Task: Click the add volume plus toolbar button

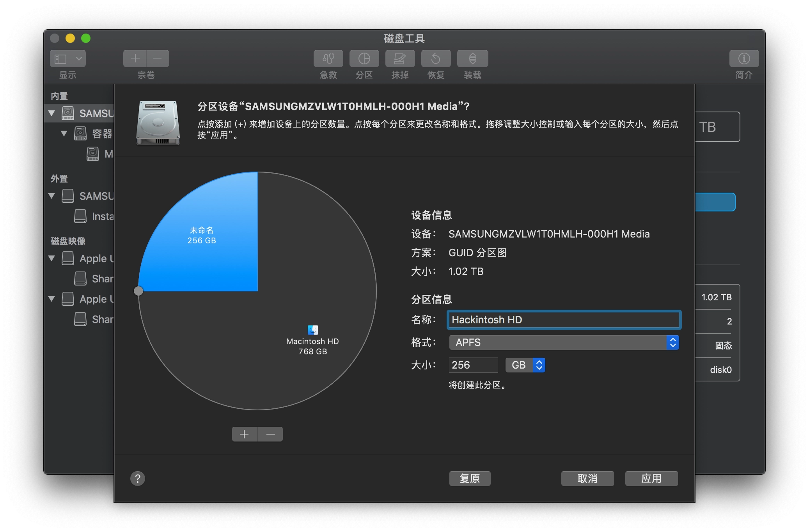Action: point(135,59)
